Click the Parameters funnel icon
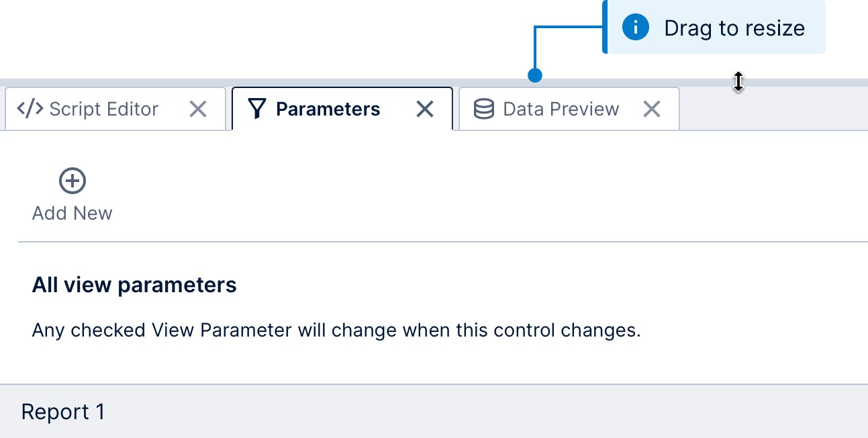The image size is (868, 438). [x=257, y=109]
